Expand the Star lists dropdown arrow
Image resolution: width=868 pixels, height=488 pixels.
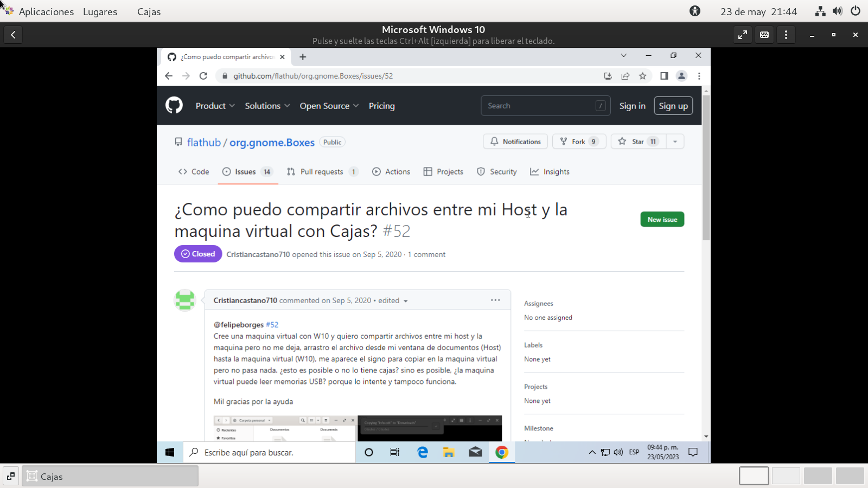click(675, 142)
